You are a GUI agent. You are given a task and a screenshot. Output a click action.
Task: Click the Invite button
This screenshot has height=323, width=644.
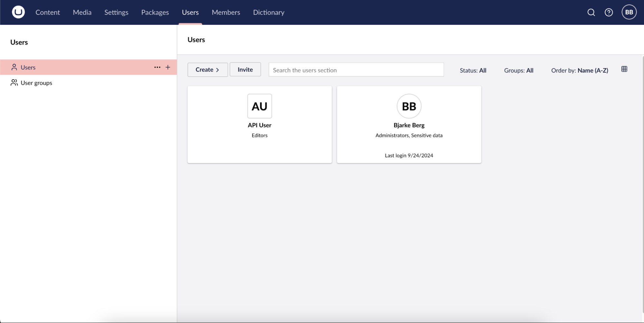245,69
